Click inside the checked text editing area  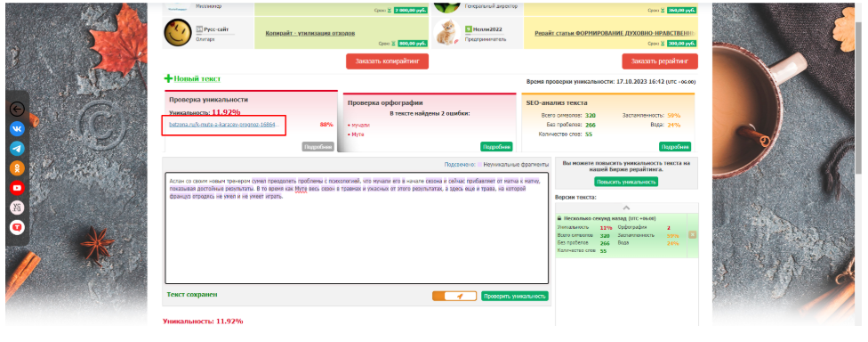point(357,228)
